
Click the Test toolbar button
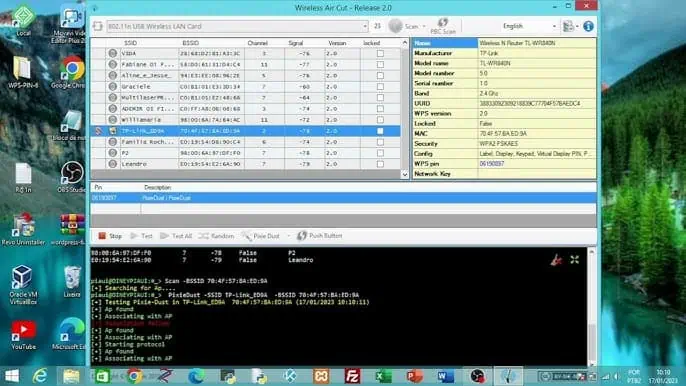click(x=141, y=236)
